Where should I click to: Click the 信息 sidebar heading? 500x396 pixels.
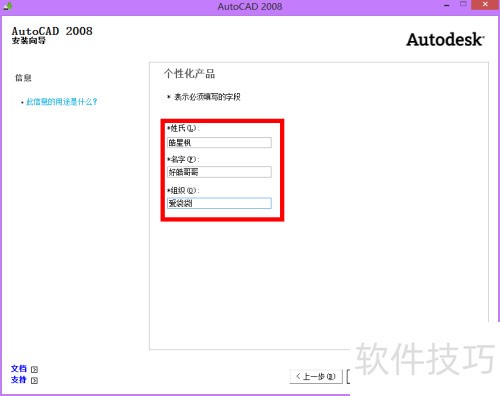tap(23, 78)
